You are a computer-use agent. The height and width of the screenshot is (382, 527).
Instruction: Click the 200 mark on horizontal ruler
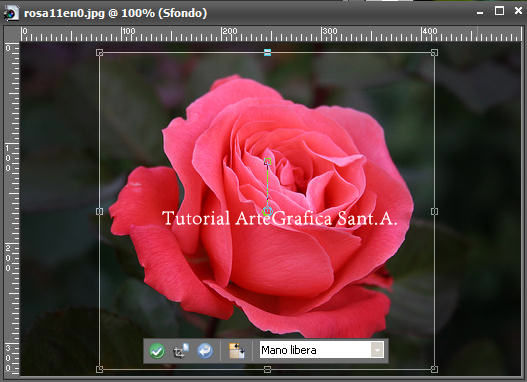230,31
